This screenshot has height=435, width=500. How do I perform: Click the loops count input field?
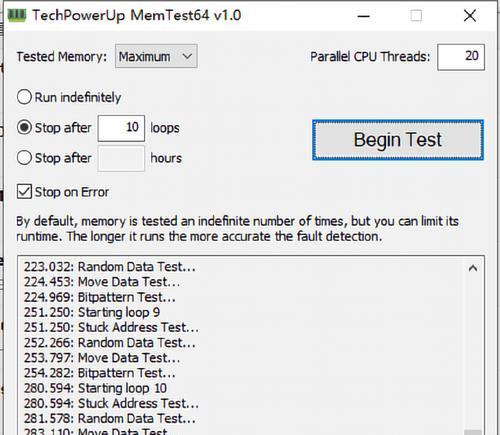coord(121,128)
